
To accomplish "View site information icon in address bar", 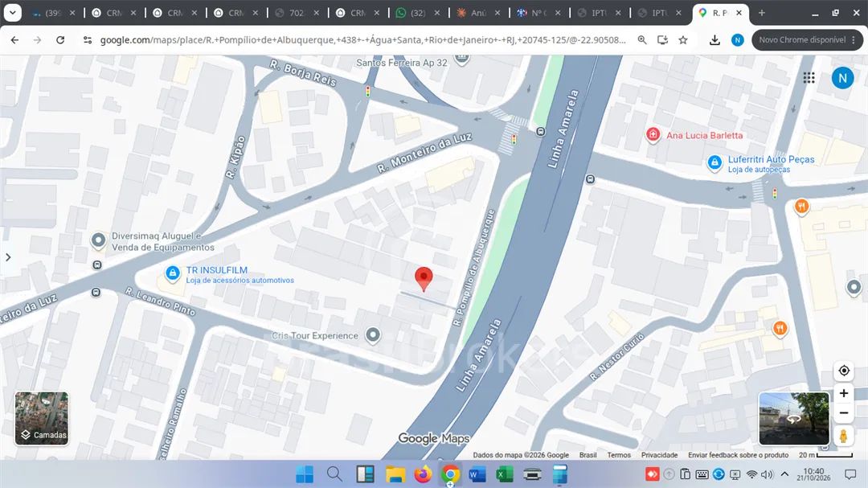I will point(87,40).
